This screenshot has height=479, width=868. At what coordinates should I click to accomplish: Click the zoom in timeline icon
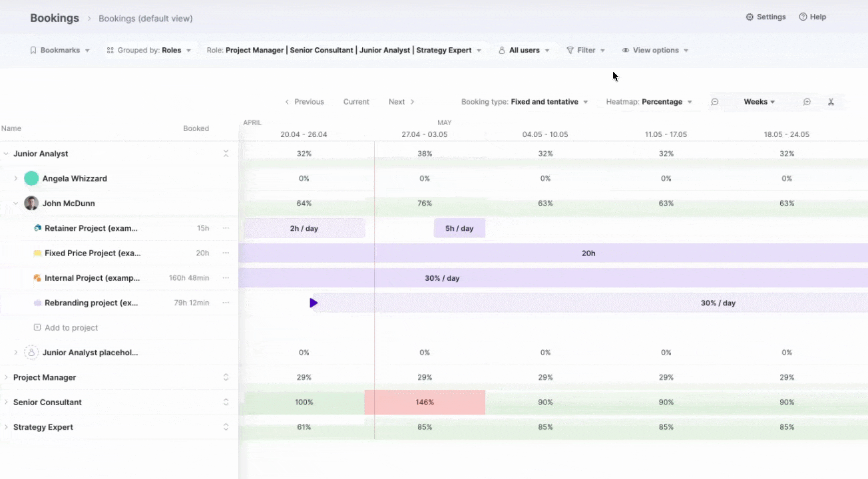click(807, 102)
